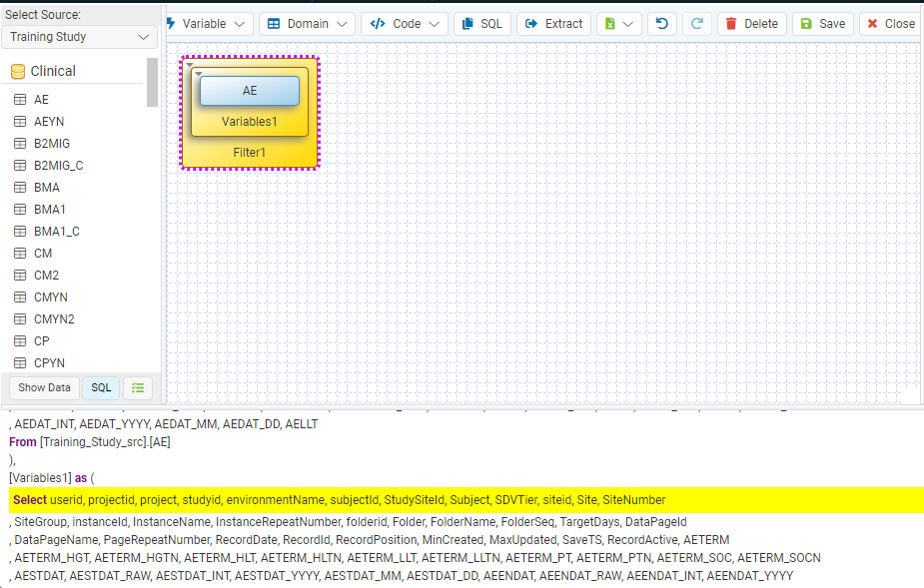Select the AEYN table
Screen dimensions: 924x588
click(x=49, y=122)
